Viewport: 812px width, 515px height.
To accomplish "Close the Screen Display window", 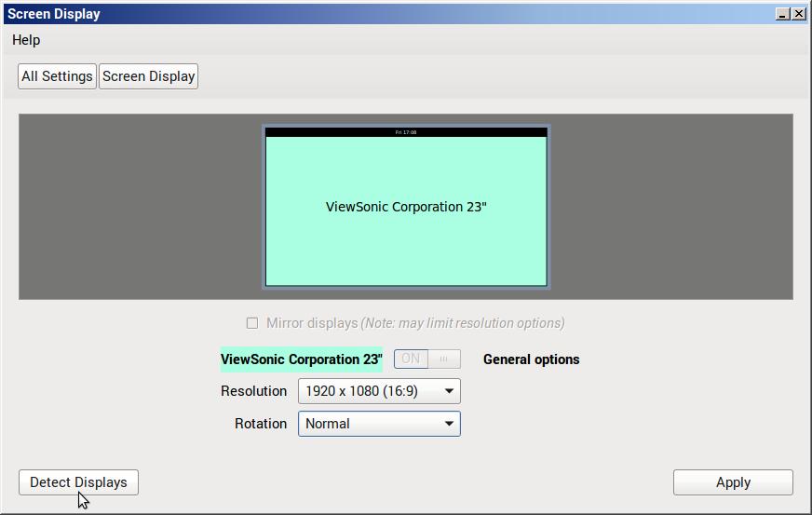I will [799, 14].
